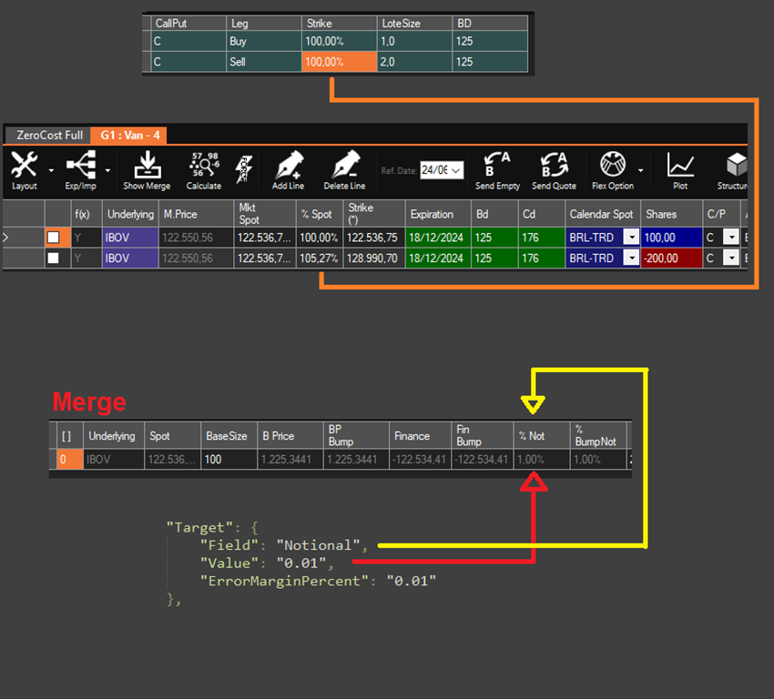Tick the checkbox on second IBOV row
This screenshot has height=700, width=774.
pos(53,259)
